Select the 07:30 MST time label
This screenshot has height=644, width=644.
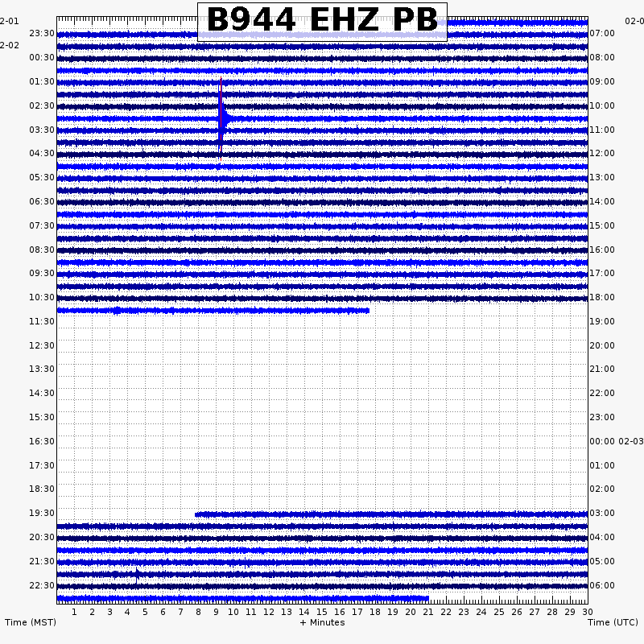pyautogui.click(x=42, y=226)
